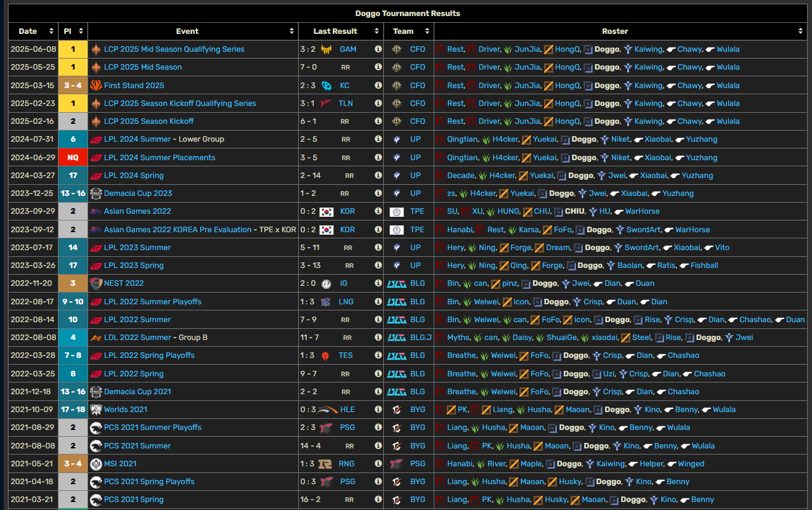Open info icon on LCP 2025 Mid Season row
The image size is (812, 510).
click(x=378, y=67)
